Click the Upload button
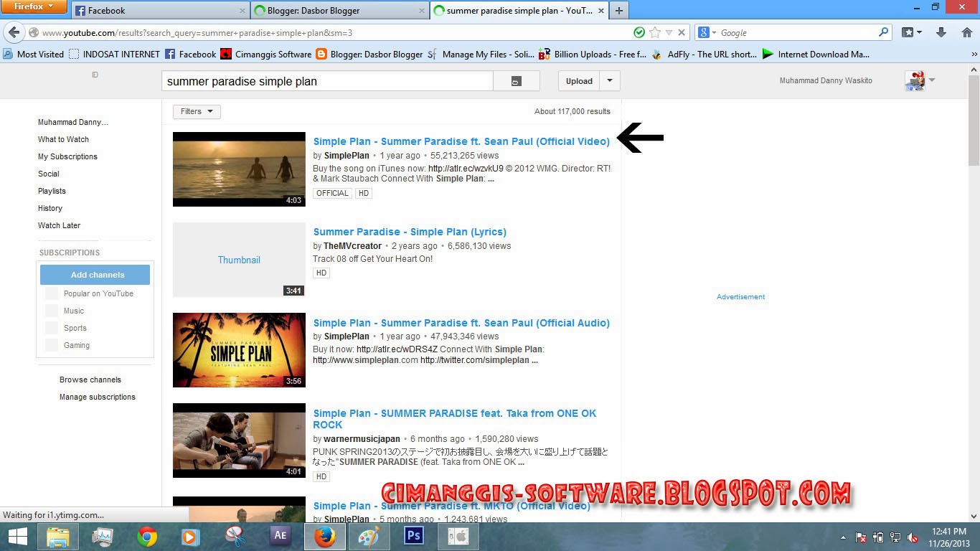Screen dimensions: 980x551 579,81
